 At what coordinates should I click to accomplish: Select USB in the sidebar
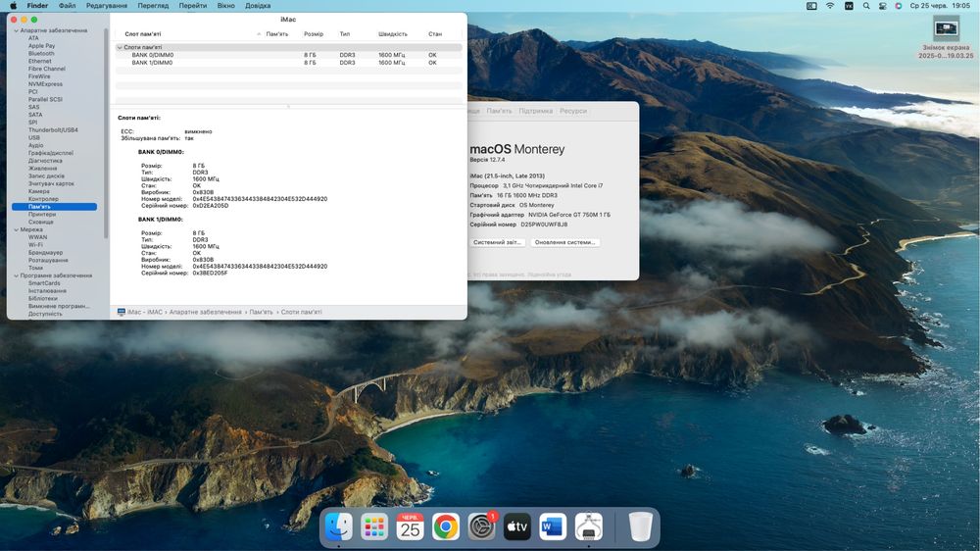coord(33,137)
